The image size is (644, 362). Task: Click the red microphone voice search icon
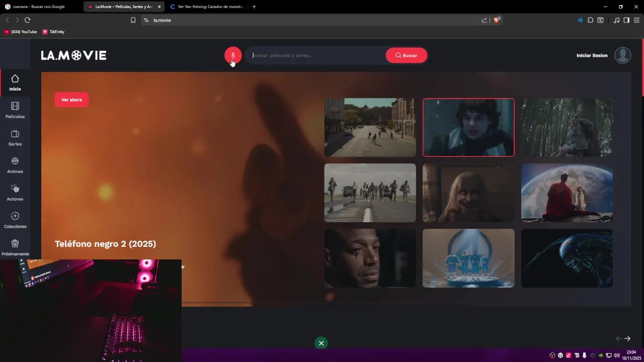233,55
